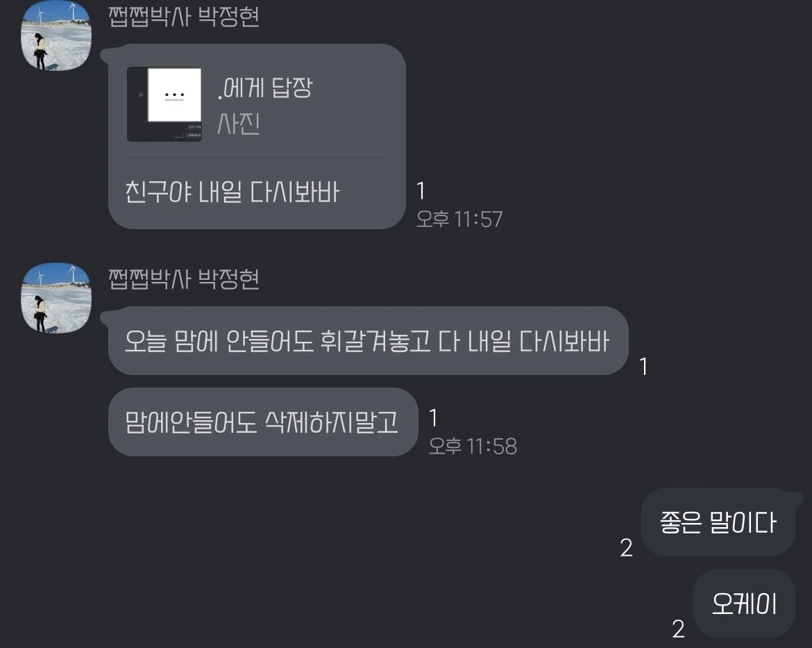
Task: Tap unread count 2 beside '오케이'
Action: [678, 629]
